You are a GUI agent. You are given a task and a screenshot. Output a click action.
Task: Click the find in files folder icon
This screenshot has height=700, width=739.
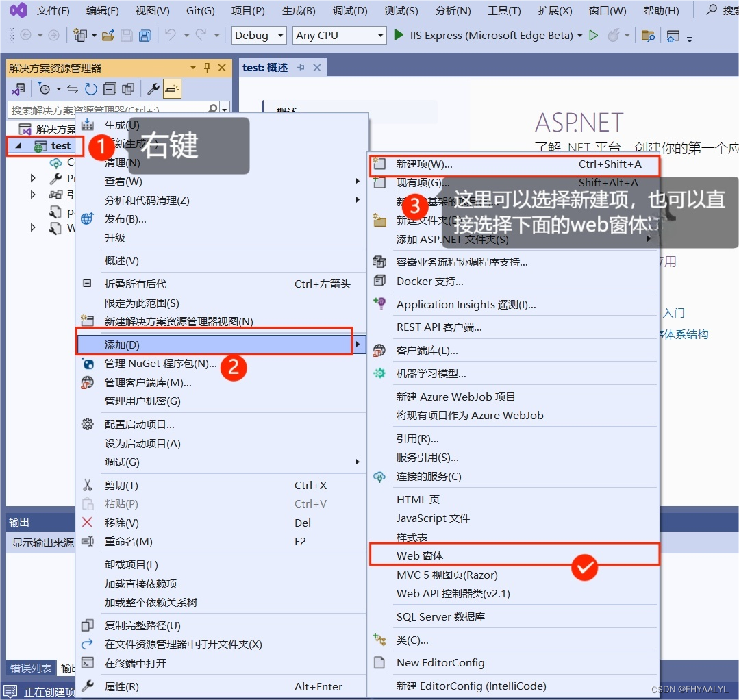(648, 36)
